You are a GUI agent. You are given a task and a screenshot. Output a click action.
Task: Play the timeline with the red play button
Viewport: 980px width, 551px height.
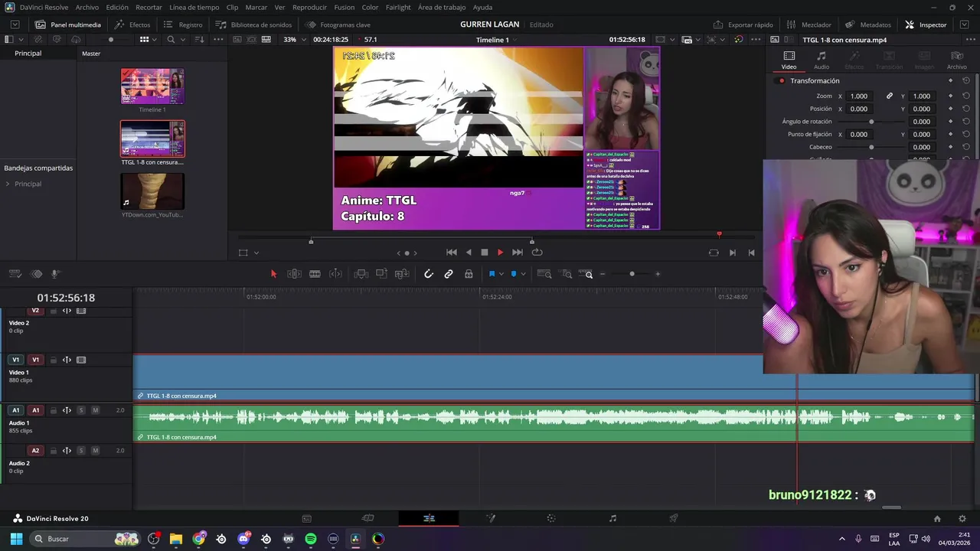point(500,253)
